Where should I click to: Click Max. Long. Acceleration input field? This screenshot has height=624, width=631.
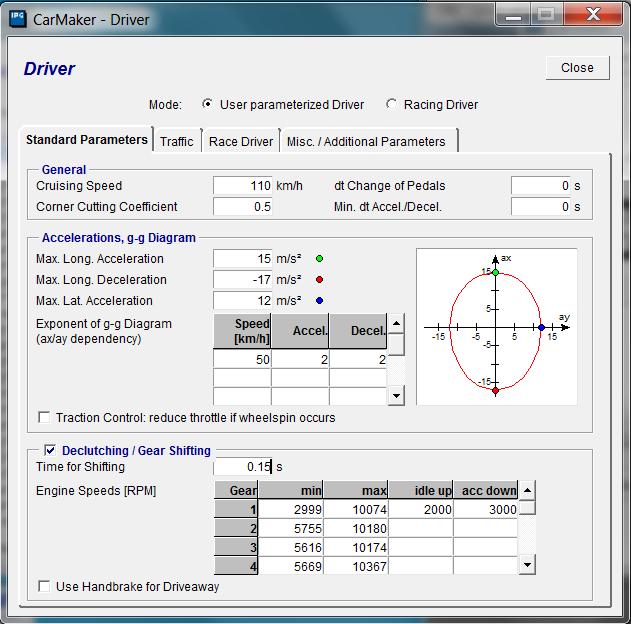[x=243, y=258]
